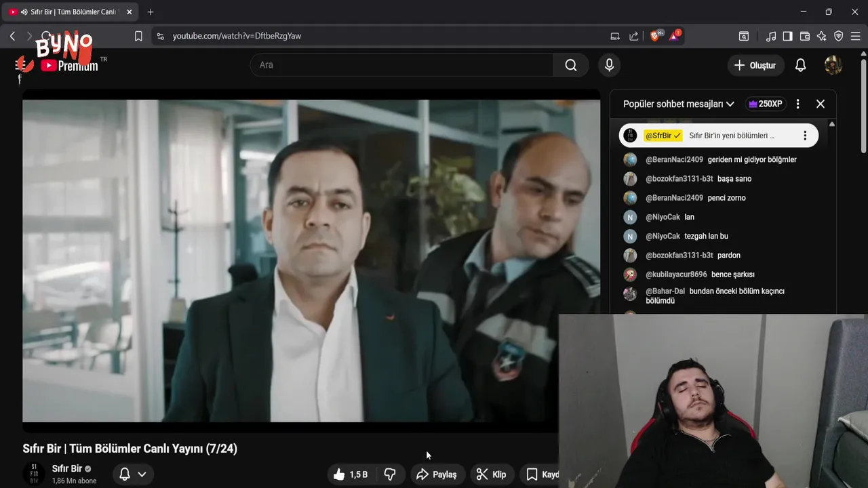Click the browser forward arrow
The width and height of the screenshot is (868, 488).
click(x=29, y=36)
